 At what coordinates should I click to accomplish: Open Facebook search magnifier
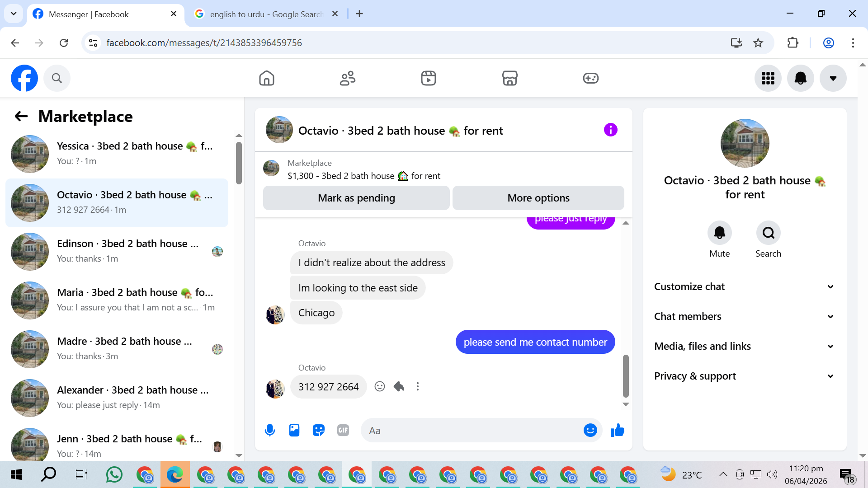pos(57,78)
